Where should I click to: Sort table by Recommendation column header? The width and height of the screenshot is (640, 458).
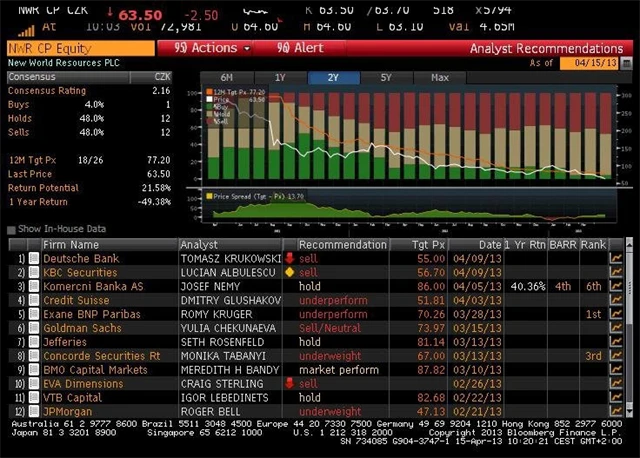[335, 244]
